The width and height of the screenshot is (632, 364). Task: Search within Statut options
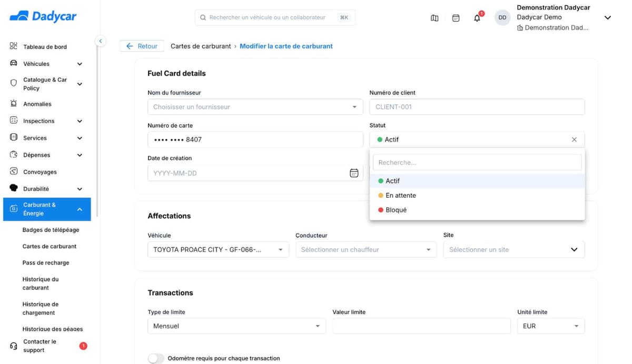(x=477, y=163)
